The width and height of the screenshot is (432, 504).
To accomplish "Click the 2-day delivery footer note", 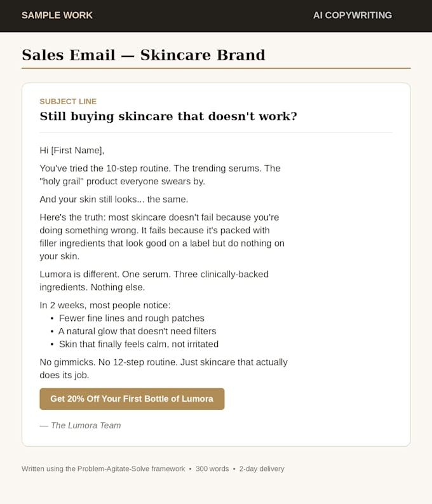I will [x=262, y=468].
